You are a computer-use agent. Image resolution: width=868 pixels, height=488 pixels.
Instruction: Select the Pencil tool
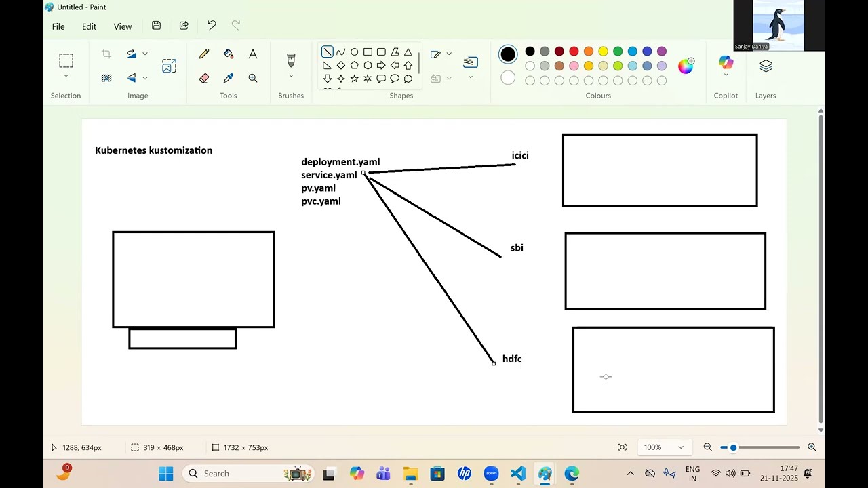[x=204, y=54]
